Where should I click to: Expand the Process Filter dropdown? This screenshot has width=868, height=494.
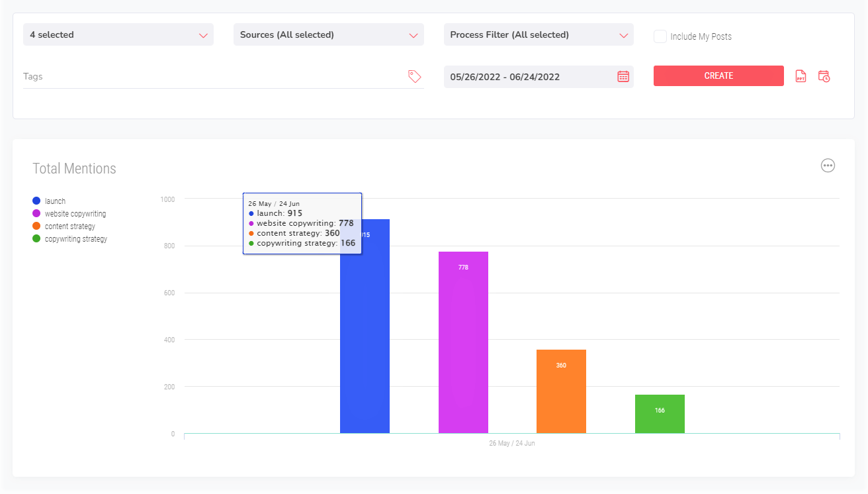[539, 34]
